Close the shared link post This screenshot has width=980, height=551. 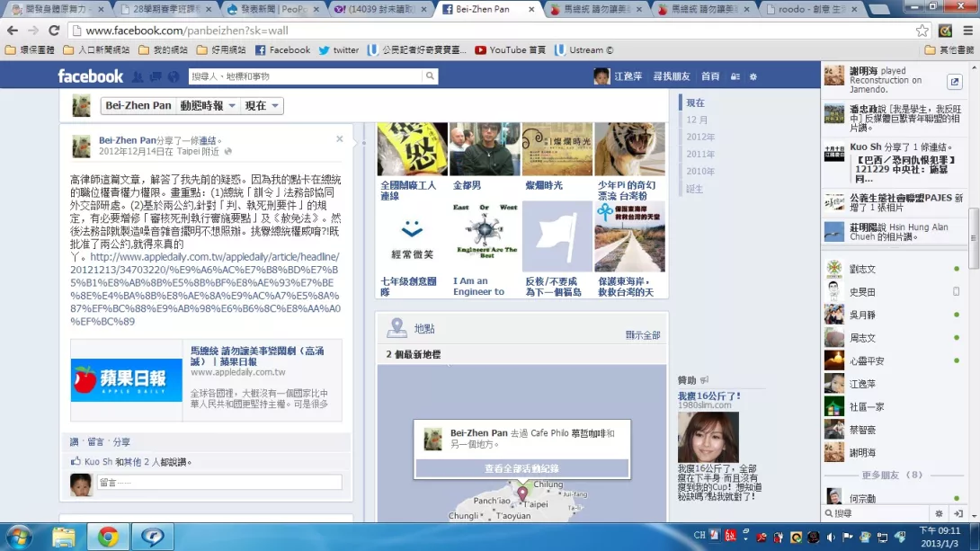339,138
